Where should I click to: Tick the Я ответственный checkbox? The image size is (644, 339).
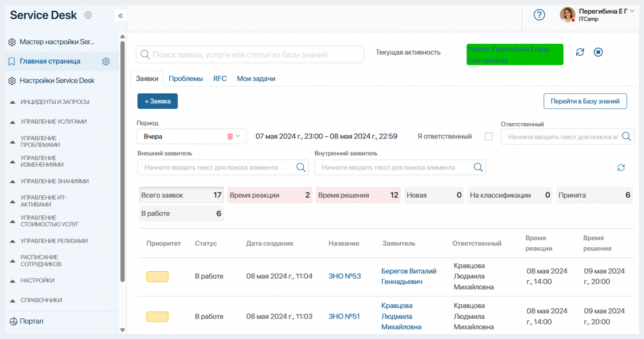point(489,136)
